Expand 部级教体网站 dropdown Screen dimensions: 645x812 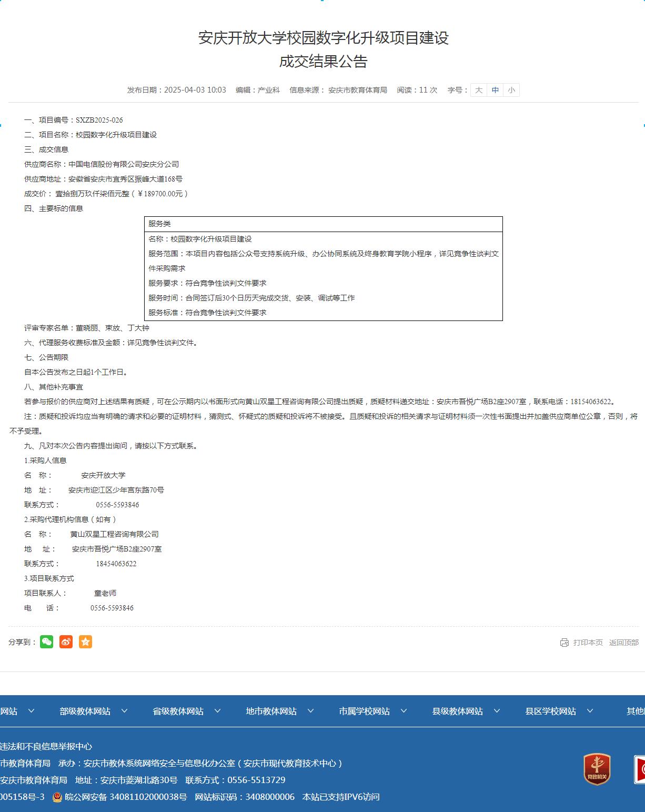coord(93,711)
